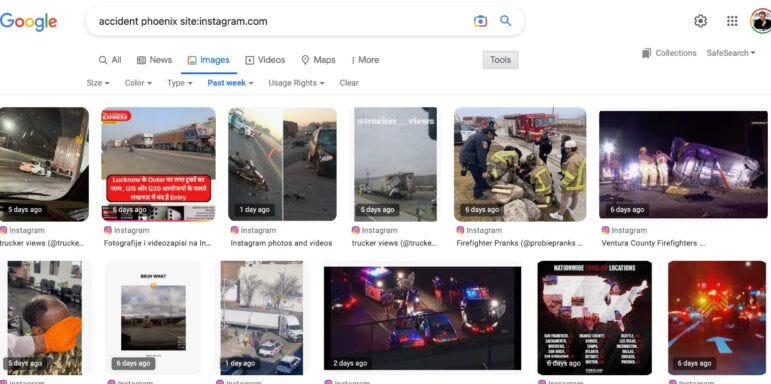The image size is (771, 384).
Task: Open the account profile avatar
Action: (761, 21)
